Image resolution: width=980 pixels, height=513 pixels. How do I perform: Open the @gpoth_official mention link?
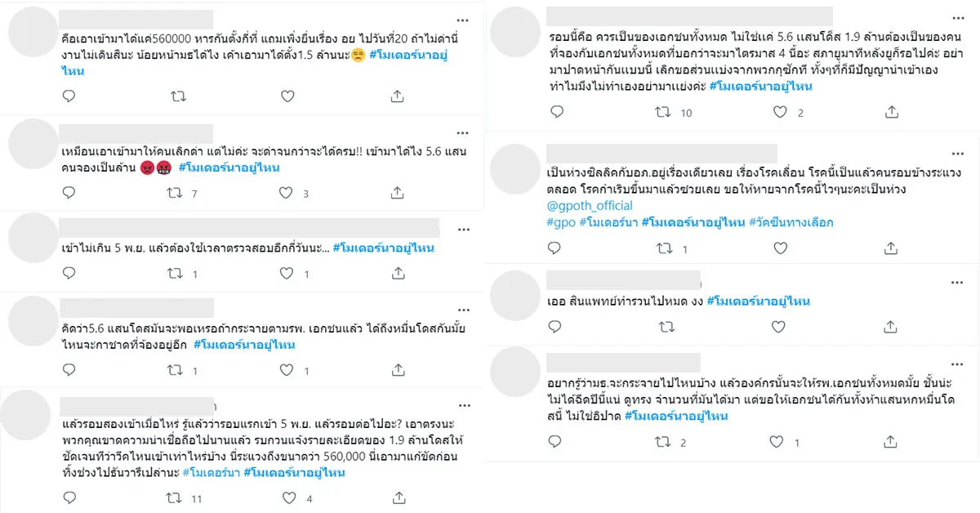[583, 207]
